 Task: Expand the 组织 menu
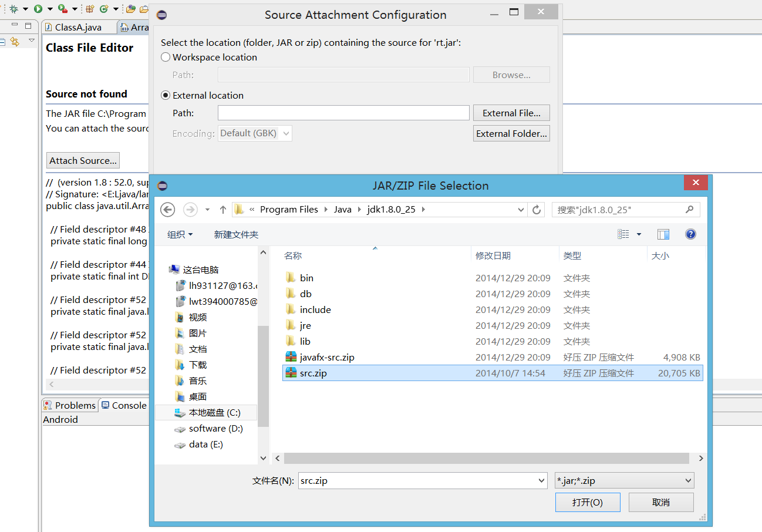click(180, 234)
